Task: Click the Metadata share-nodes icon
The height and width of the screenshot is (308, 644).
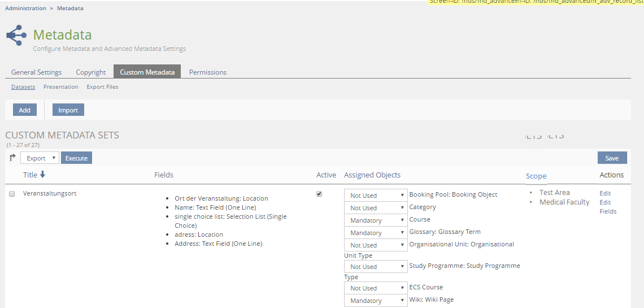Action: click(16, 36)
